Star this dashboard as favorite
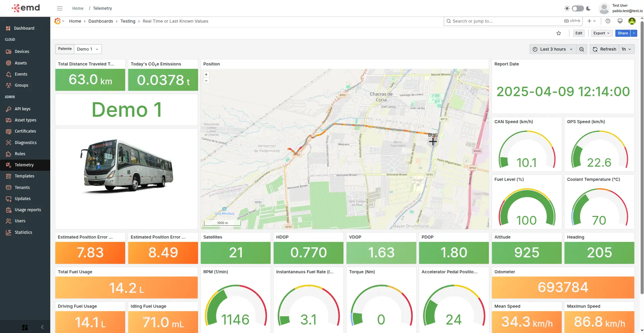The height and width of the screenshot is (333, 644). pos(559,33)
